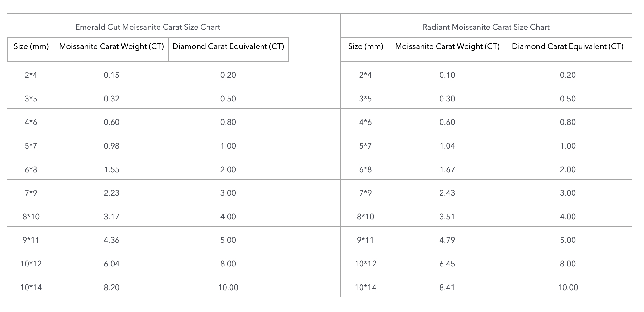Click the 0.98 value in Emerald chart
The image size is (644, 312).
[111, 146]
